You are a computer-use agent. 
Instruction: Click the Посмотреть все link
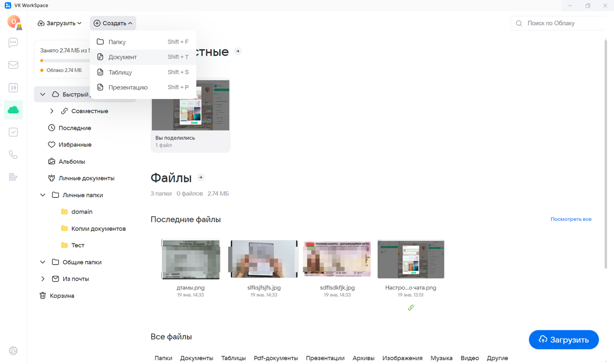pyautogui.click(x=571, y=219)
